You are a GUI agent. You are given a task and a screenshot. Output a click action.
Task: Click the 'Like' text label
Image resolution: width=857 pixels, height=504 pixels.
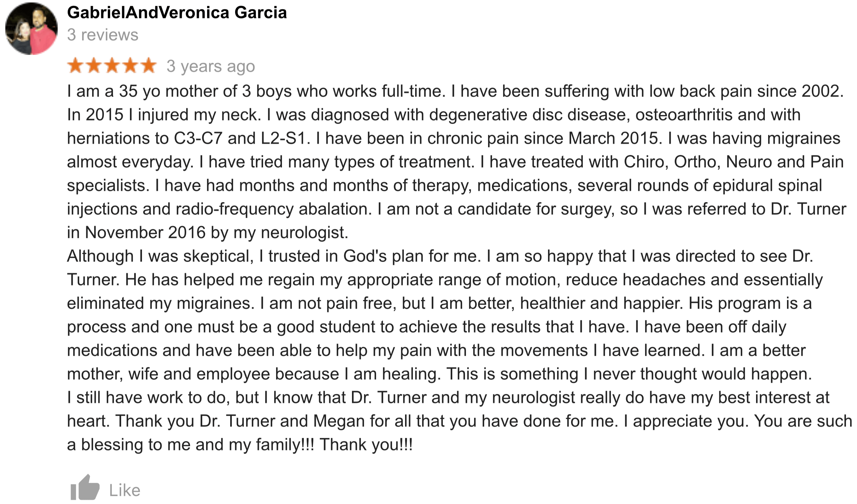click(x=124, y=490)
